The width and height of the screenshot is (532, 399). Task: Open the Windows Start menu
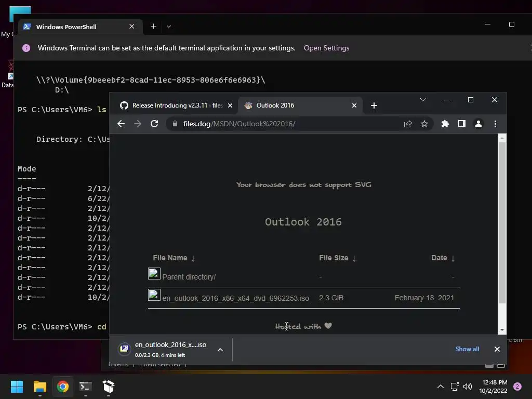tap(17, 387)
